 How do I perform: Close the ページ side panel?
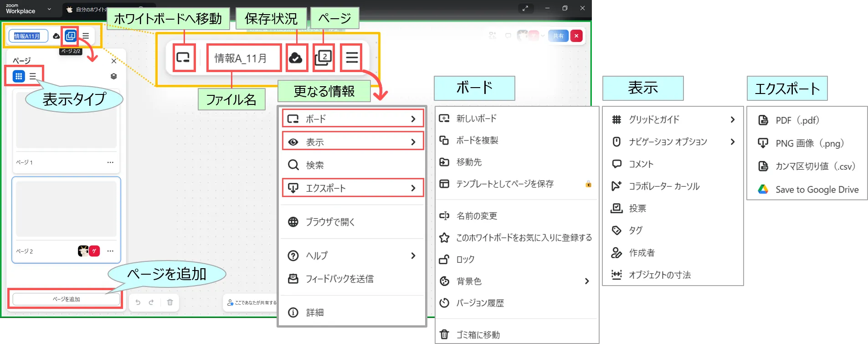click(x=114, y=61)
